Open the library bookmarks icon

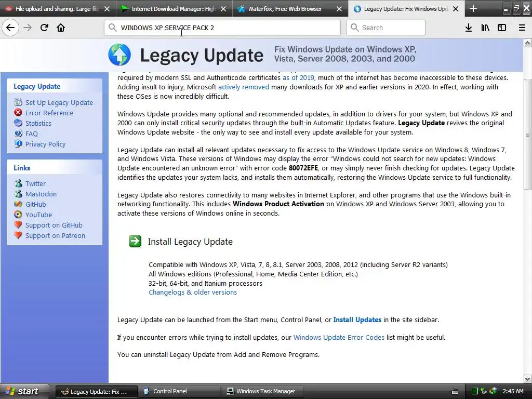(485, 28)
